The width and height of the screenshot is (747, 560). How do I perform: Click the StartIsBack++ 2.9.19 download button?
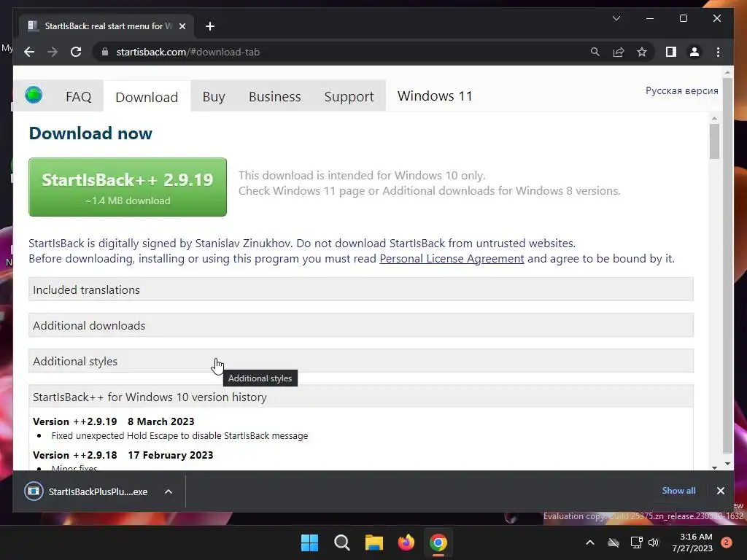click(128, 187)
